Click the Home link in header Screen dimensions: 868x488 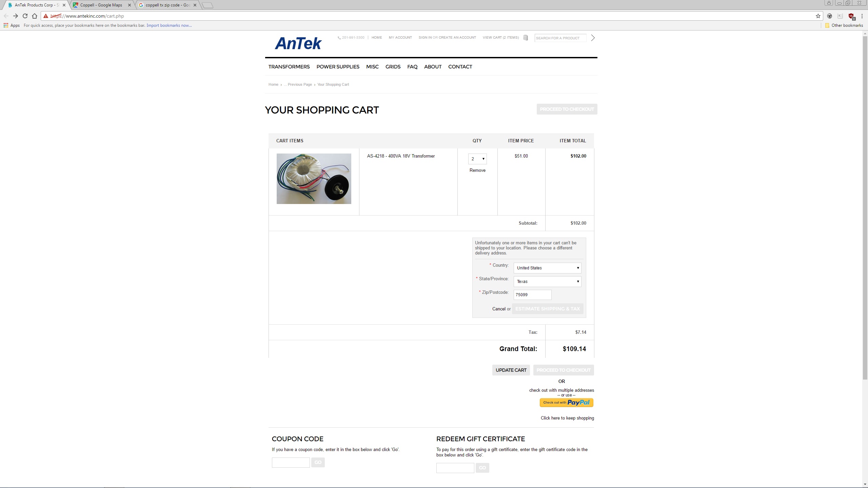pyautogui.click(x=377, y=38)
